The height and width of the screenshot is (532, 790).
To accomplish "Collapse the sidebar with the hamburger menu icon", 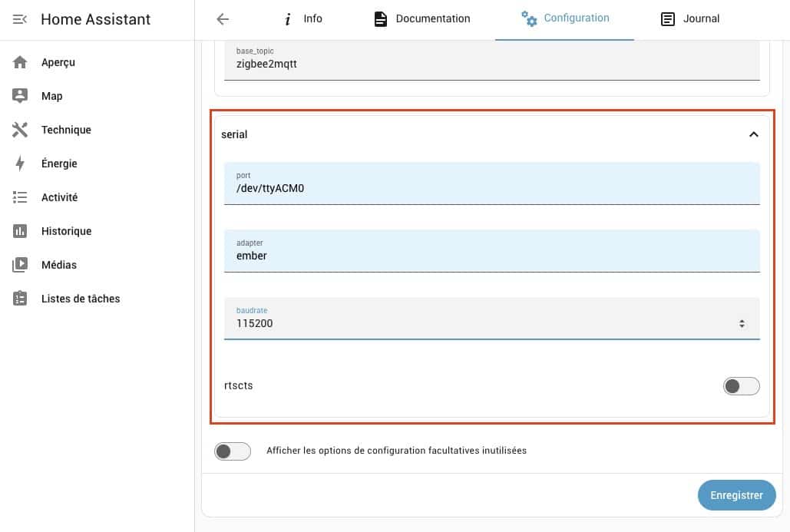I will click(x=20, y=19).
